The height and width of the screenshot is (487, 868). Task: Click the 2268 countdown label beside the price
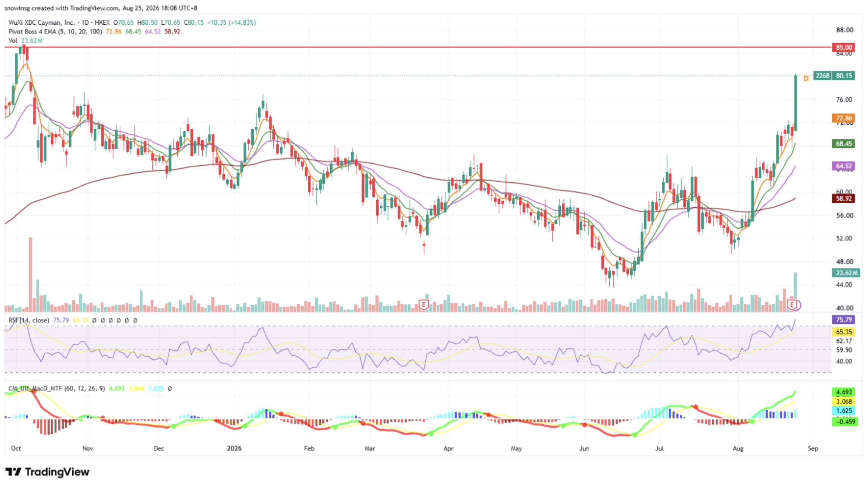coord(822,76)
